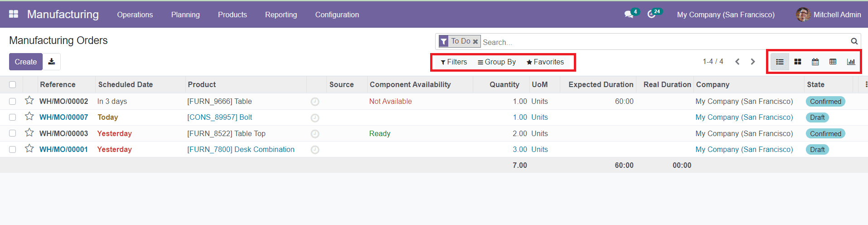Viewport: 868px width, 225px height.
Task: Star the WH/MO/00007 order
Action: 29,117
